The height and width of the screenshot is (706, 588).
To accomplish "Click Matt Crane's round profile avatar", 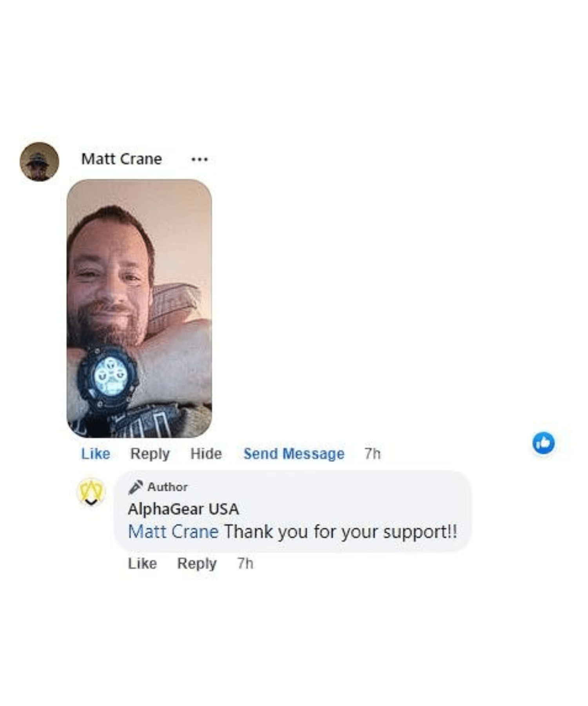I will (x=39, y=161).
